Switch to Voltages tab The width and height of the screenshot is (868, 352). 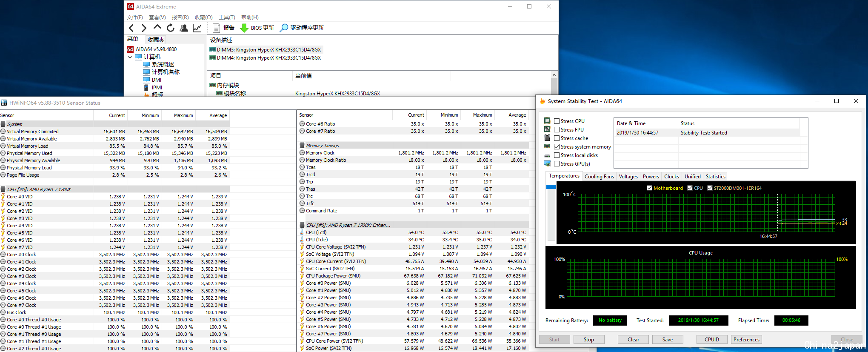pos(628,177)
